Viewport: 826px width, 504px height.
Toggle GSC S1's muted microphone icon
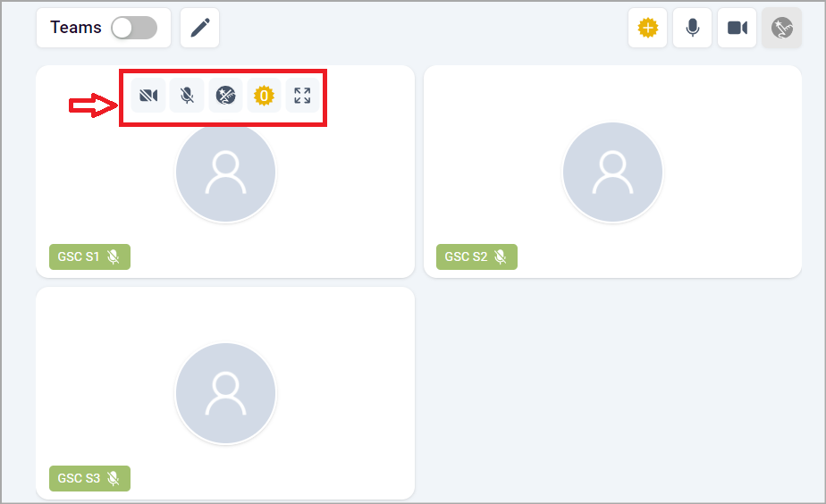coord(187,96)
